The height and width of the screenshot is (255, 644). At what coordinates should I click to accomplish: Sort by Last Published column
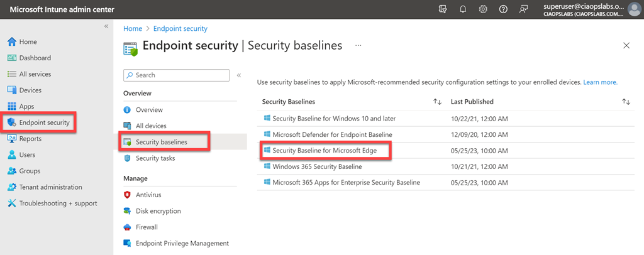626,102
